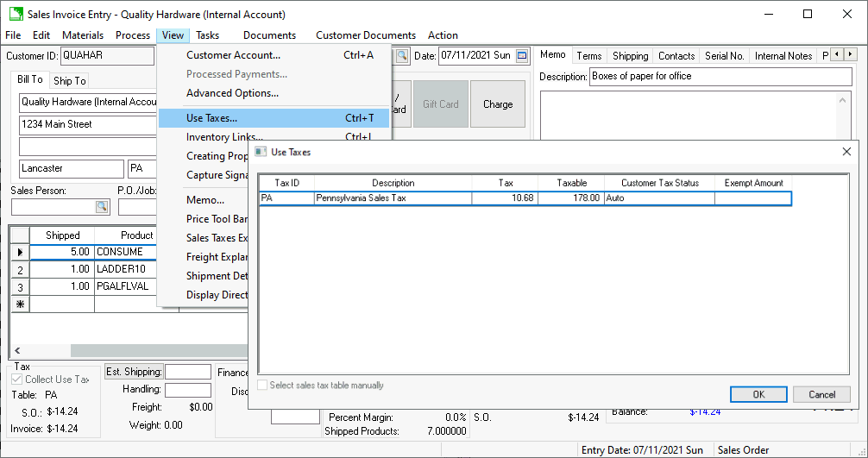This screenshot has height=458, width=868.
Task: Click the Sales Invoice Entry app icon
Action: pyautogui.click(x=15, y=15)
